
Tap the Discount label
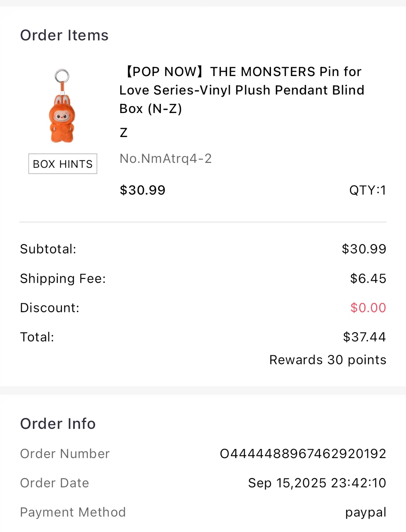pyautogui.click(x=50, y=308)
